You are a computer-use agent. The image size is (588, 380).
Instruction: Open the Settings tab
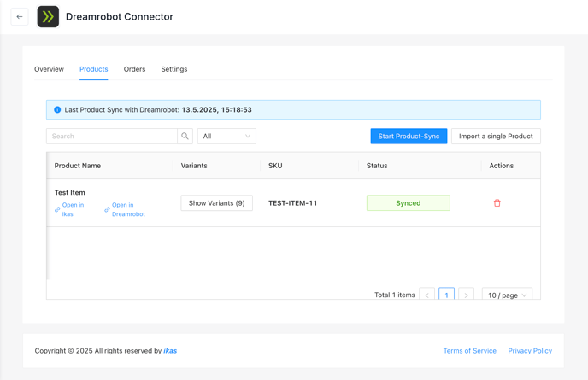(x=174, y=69)
